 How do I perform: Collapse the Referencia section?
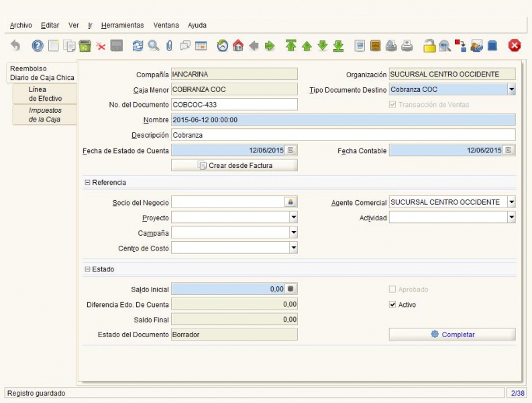[87, 183]
